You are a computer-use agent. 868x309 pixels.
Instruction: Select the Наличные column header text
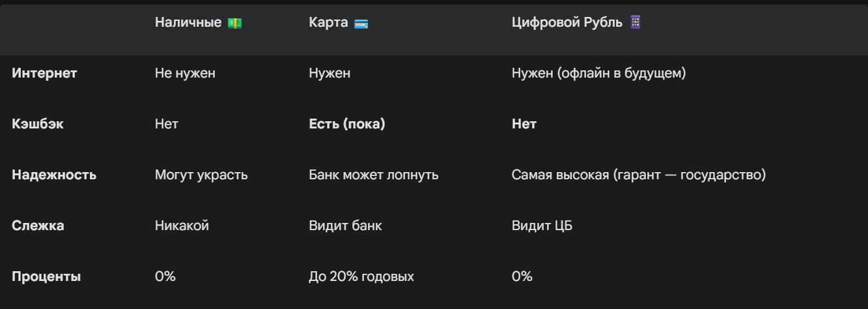tap(188, 23)
